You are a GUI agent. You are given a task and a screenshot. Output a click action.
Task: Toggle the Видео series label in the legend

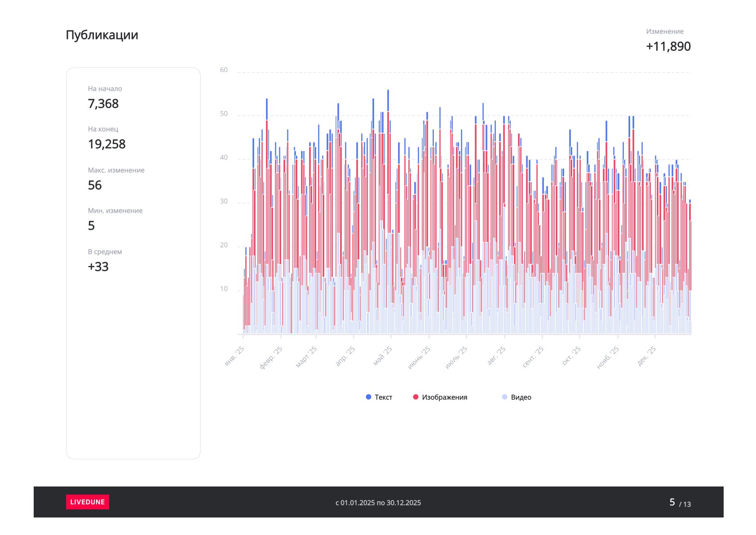pos(521,397)
